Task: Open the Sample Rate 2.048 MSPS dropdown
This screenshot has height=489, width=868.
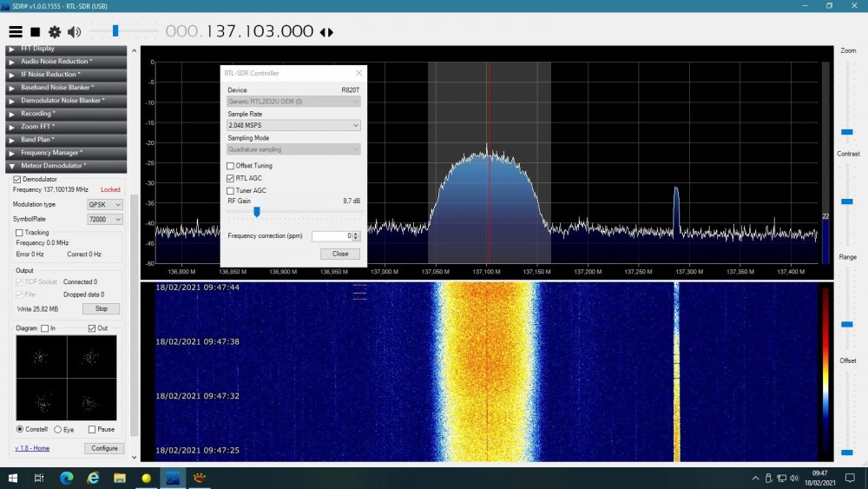Action: coord(293,125)
